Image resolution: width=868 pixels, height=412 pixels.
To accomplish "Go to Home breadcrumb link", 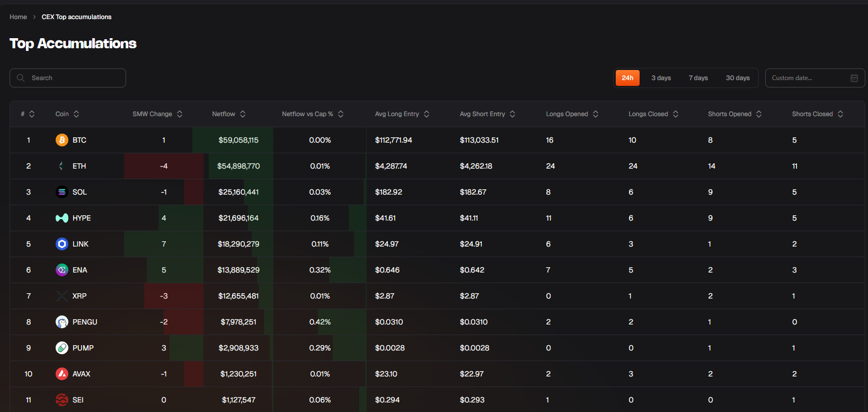I will point(18,17).
